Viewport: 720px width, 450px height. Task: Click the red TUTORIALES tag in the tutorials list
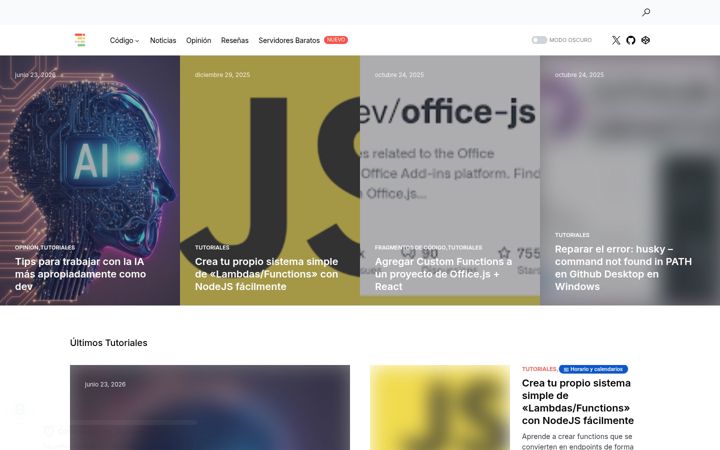coord(539,369)
